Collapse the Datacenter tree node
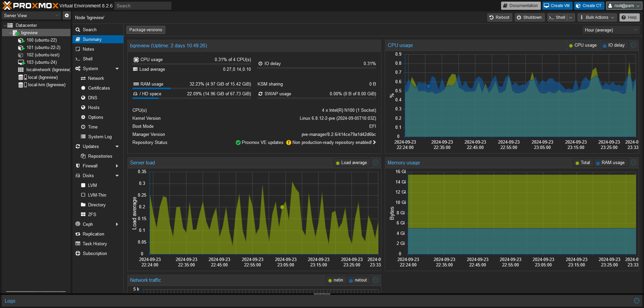This screenshot has width=644, height=308. 5,25
